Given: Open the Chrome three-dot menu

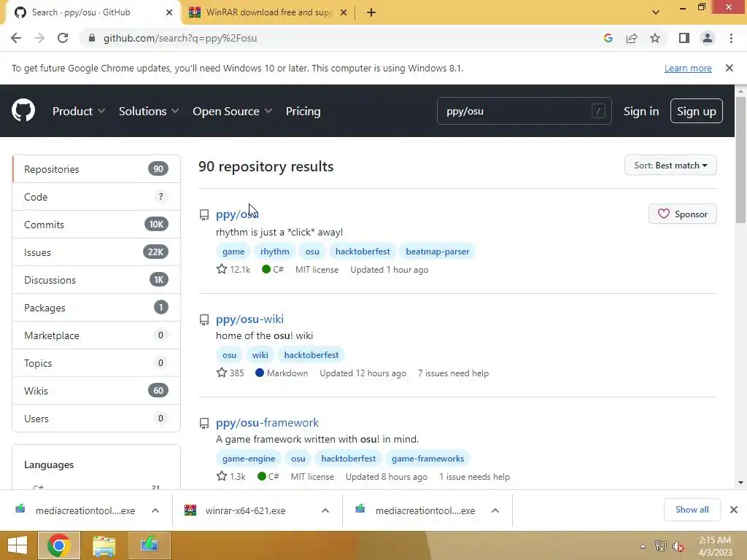Looking at the screenshot, I should pos(731,38).
